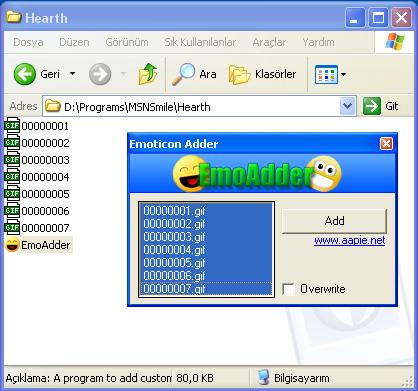Click the GIF icon of 00000005
This screenshot has width=418, height=391.
point(12,194)
